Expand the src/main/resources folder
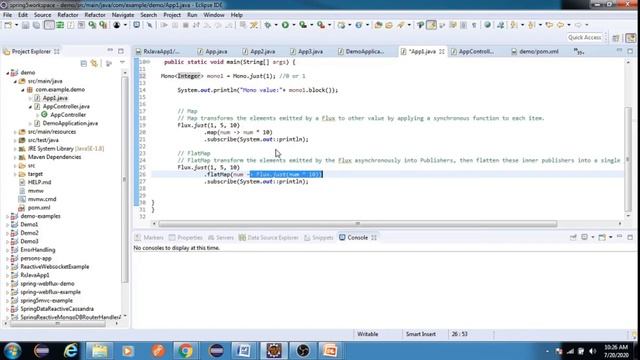The image size is (640, 360). (x=15, y=132)
